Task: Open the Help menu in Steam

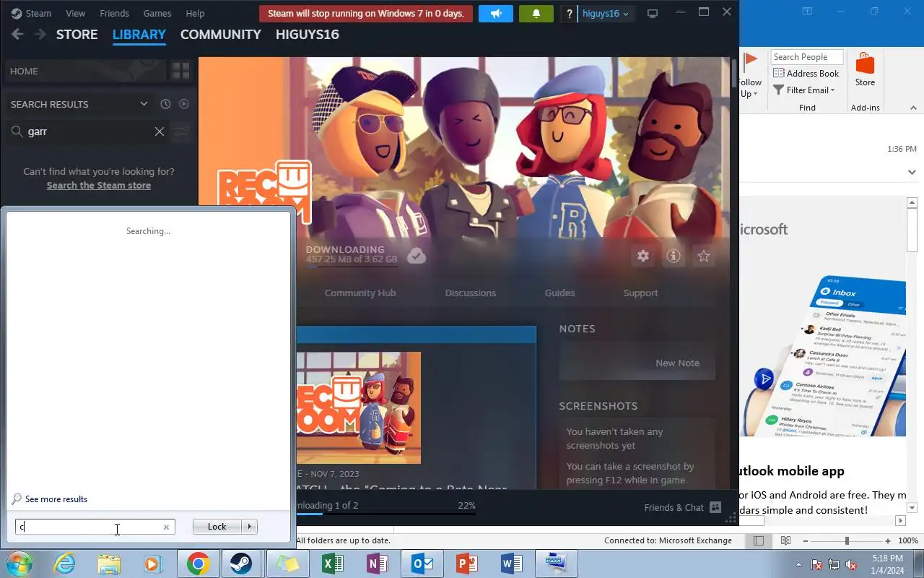Action: click(195, 14)
